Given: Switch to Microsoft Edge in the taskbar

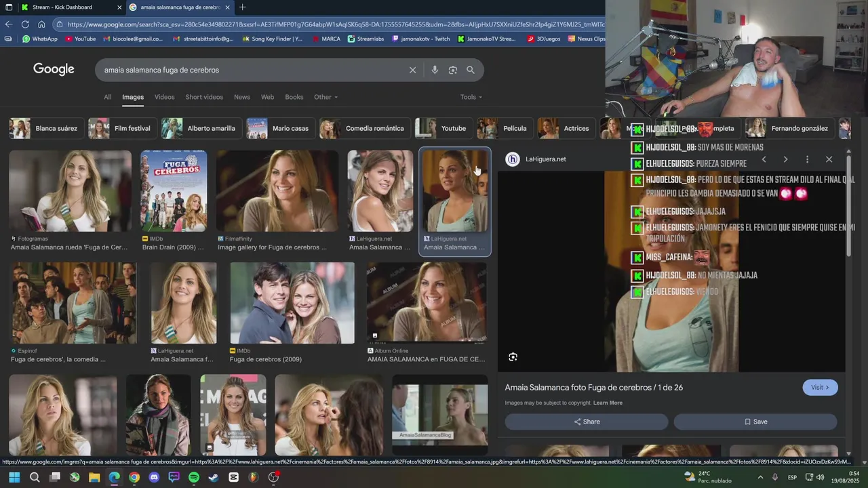Looking at the screenshot, I should 114,477.
